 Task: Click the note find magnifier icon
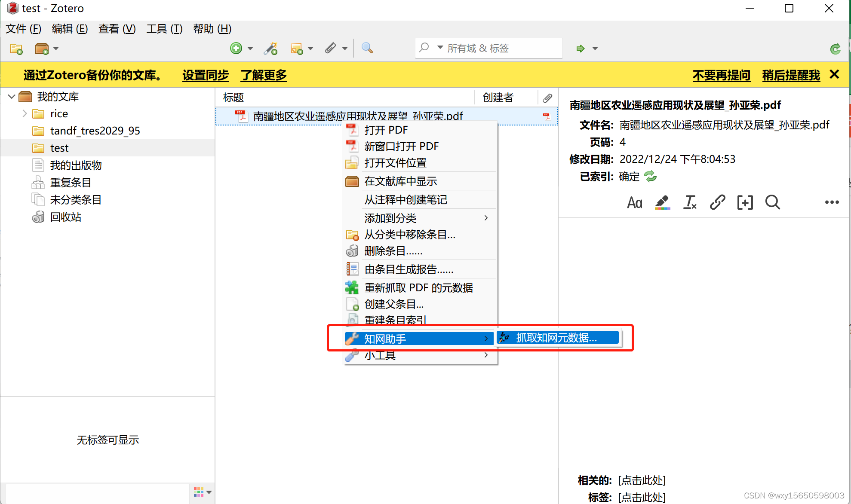772,202
